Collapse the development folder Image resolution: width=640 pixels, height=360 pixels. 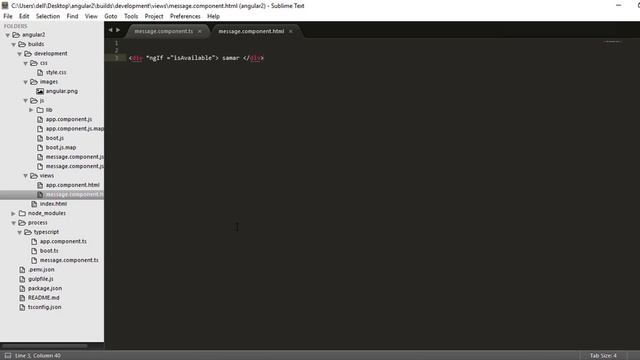(19, 54)
